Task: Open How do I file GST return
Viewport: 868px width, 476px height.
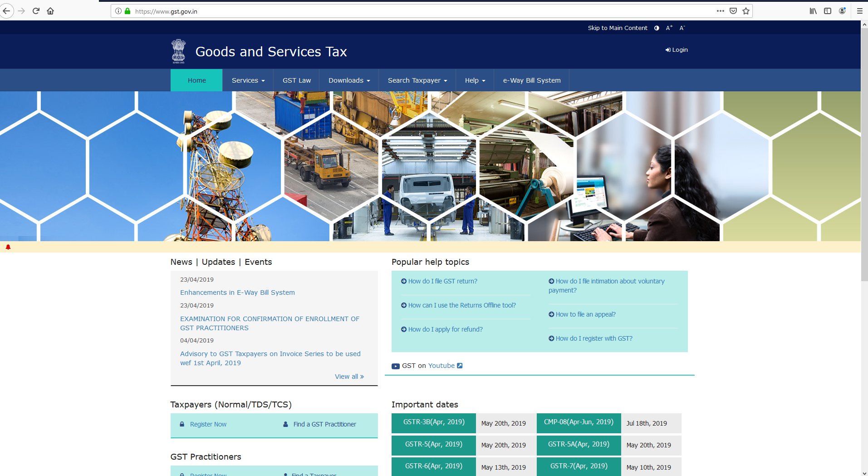Action: point(439,281)
